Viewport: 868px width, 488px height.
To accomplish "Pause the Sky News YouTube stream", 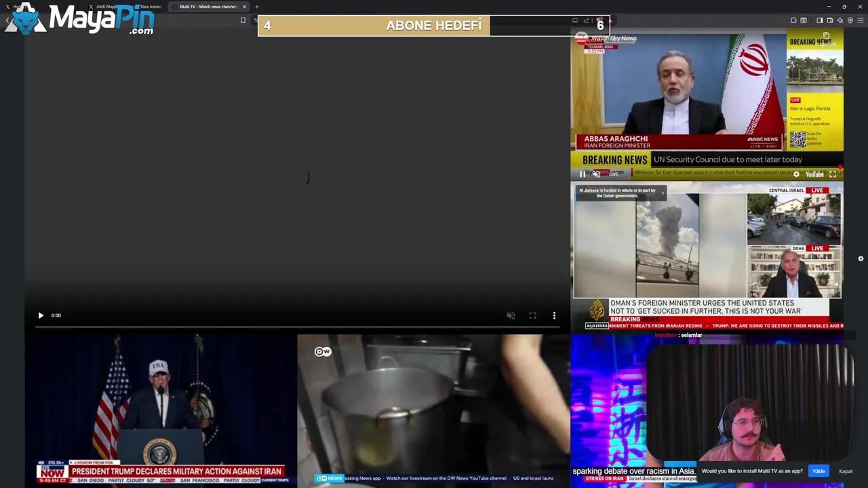I will click(583, 174).
